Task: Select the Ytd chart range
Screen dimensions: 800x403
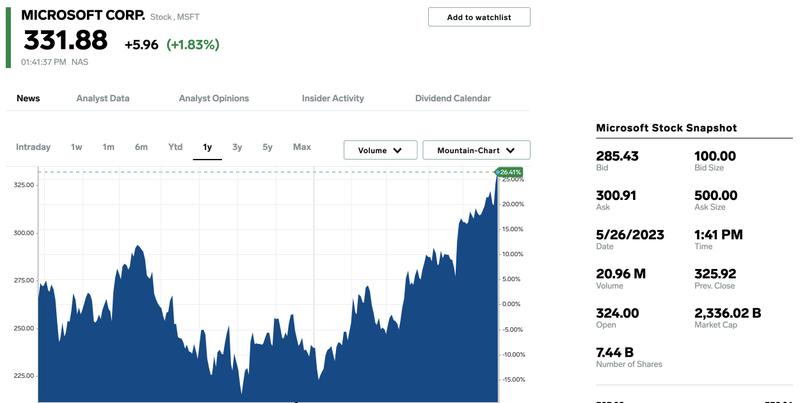Action: click(x=175, y=147)
